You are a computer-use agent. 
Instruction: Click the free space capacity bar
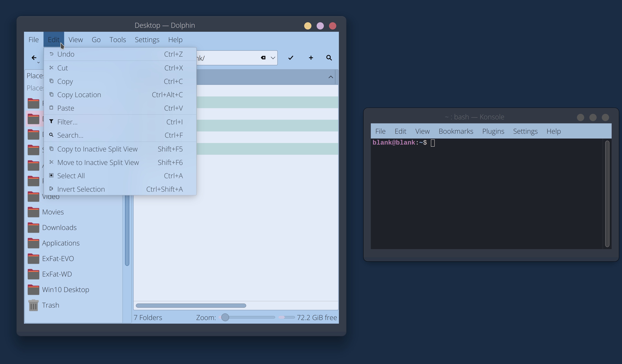286,317
